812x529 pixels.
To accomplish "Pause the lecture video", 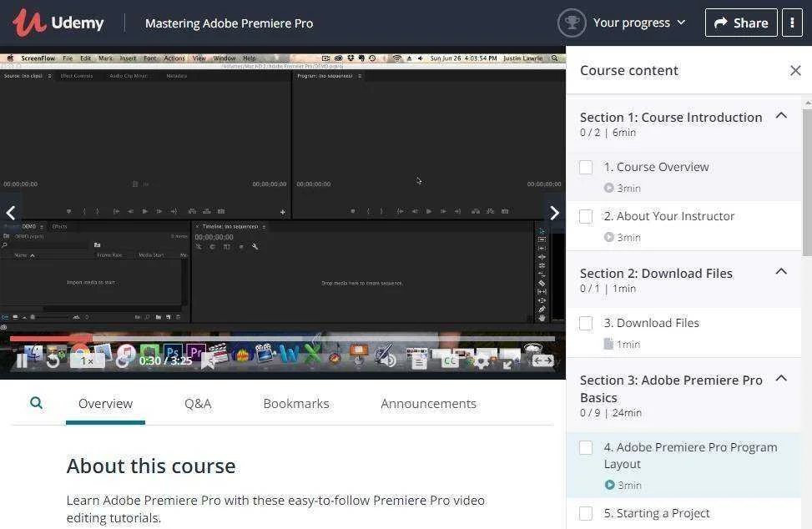I will [x=22, y=360].
